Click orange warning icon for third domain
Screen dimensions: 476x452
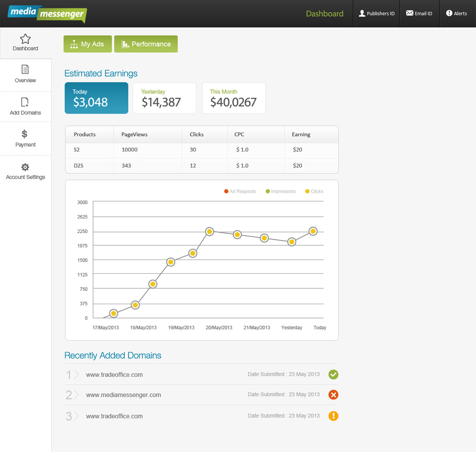333,416
